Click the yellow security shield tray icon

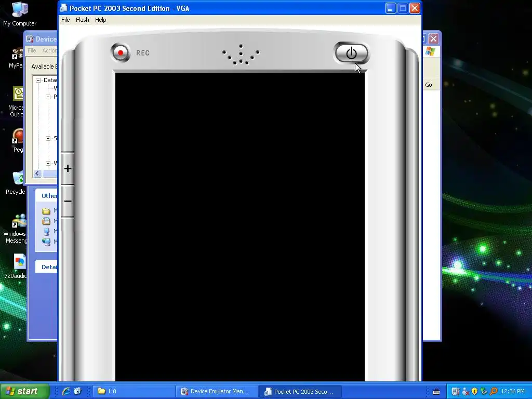coord(474,392)
